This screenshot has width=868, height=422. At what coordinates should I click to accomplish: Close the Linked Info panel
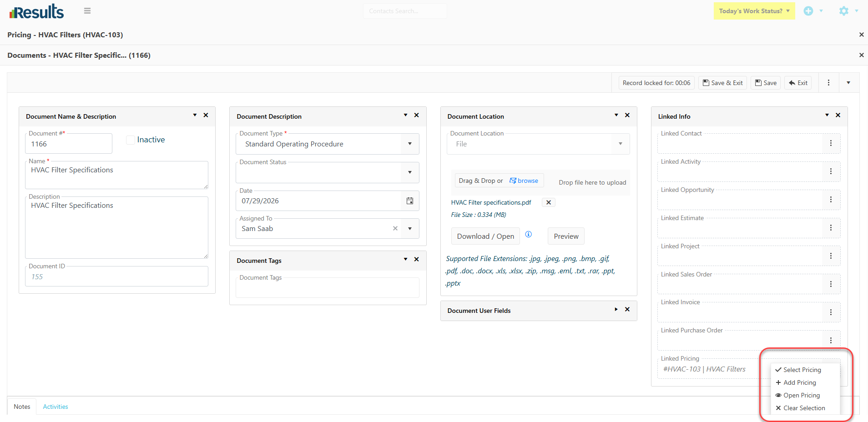838,116
